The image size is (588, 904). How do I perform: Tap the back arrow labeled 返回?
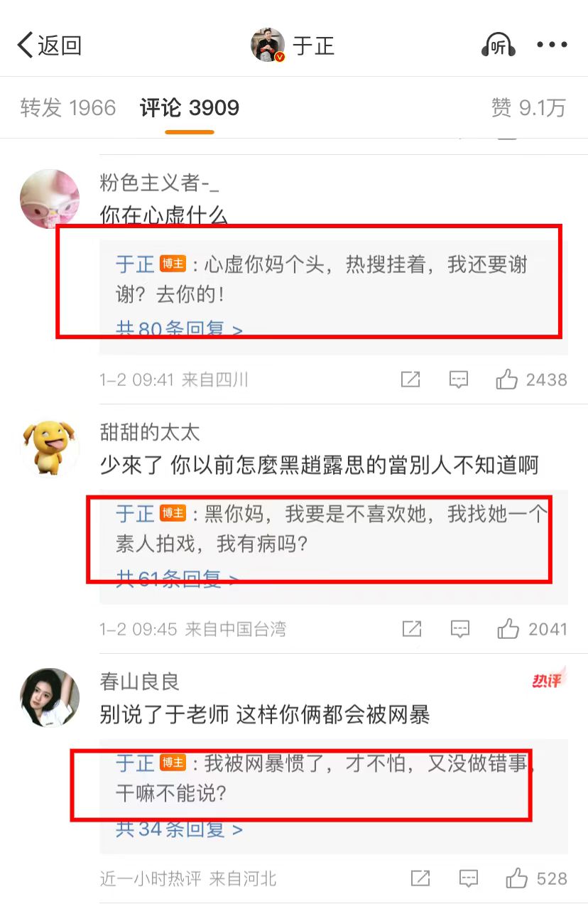tap(49, 45)
